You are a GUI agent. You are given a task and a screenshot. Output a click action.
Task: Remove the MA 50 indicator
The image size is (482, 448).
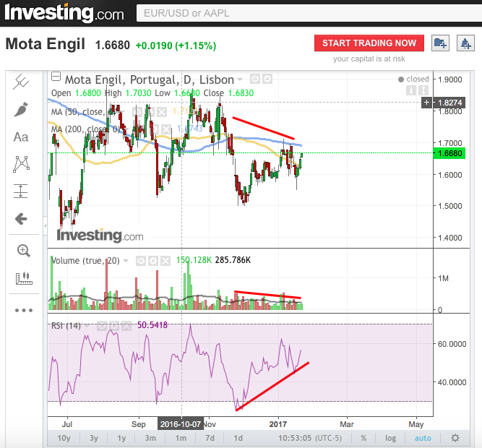pyautogui.click(x=162, y=112)
